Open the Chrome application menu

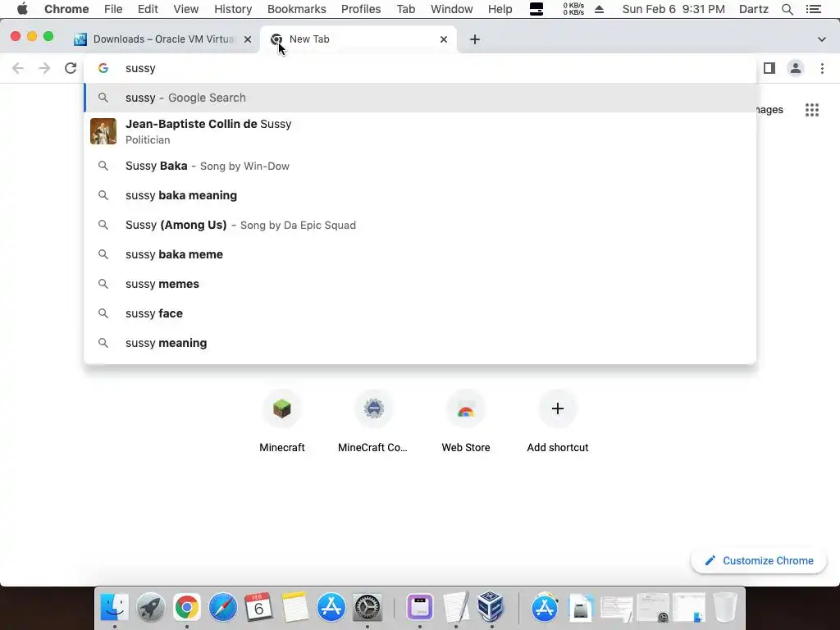click(66, 9)
